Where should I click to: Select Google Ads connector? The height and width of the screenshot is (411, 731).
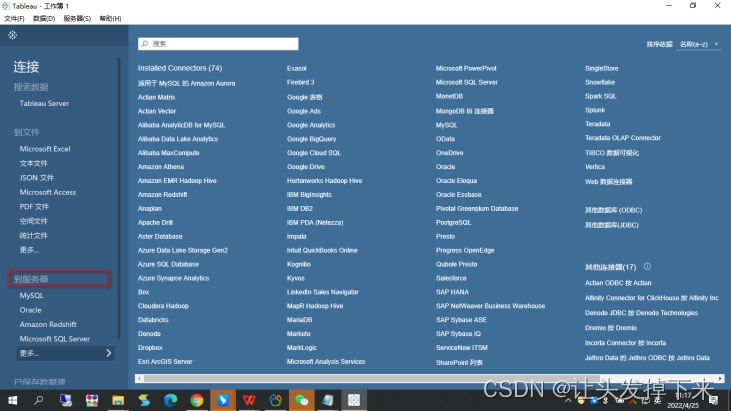[x=303, y=111]
